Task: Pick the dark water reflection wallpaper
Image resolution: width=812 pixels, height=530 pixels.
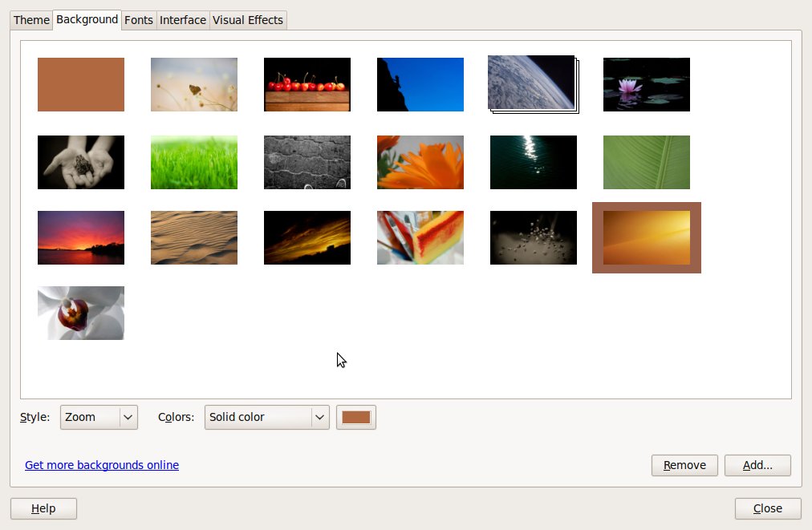Action: 534,163
